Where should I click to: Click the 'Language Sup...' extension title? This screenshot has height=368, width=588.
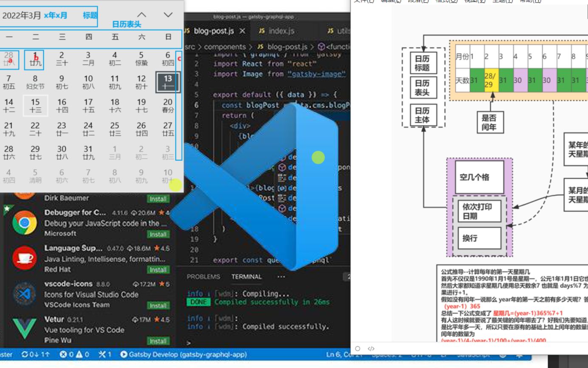pos(73,248)
